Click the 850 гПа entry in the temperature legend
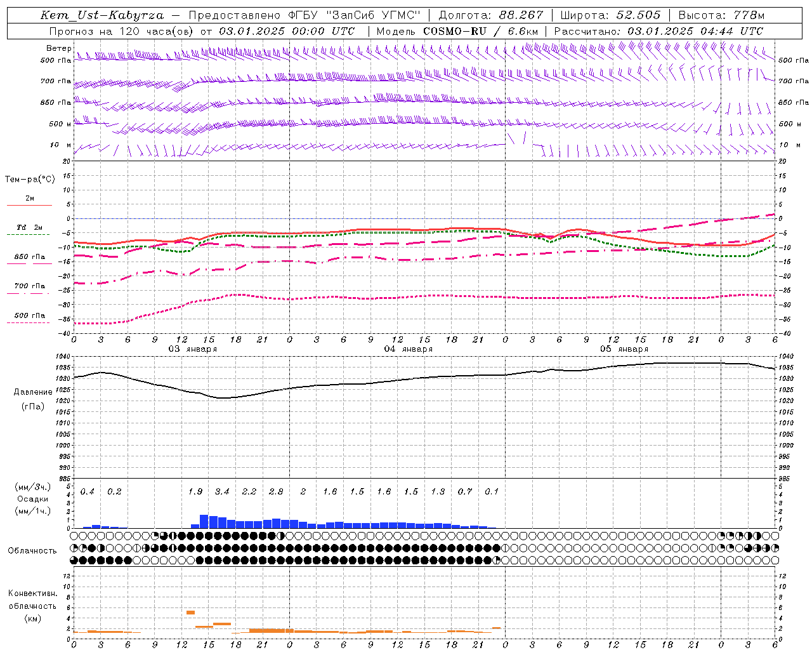 (30, 257)
